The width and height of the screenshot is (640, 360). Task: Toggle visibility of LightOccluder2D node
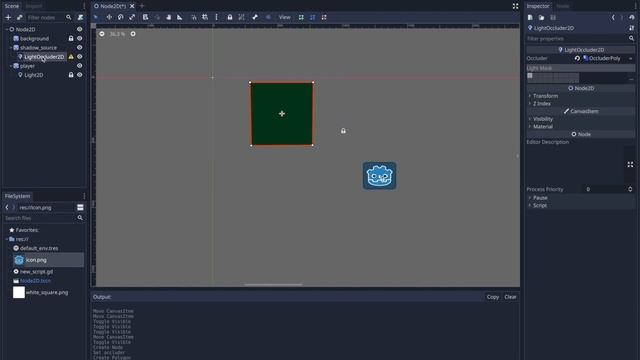pos(80,57)
